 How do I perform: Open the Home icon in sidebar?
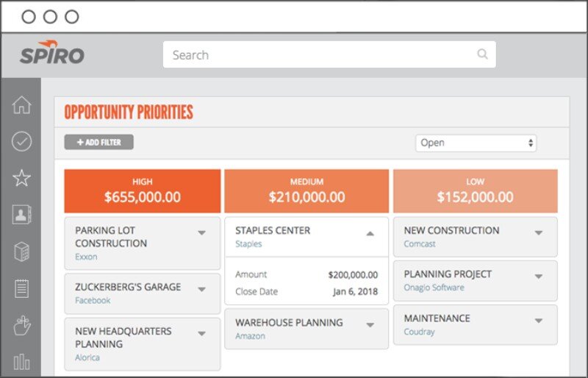[x=22, y=105]
